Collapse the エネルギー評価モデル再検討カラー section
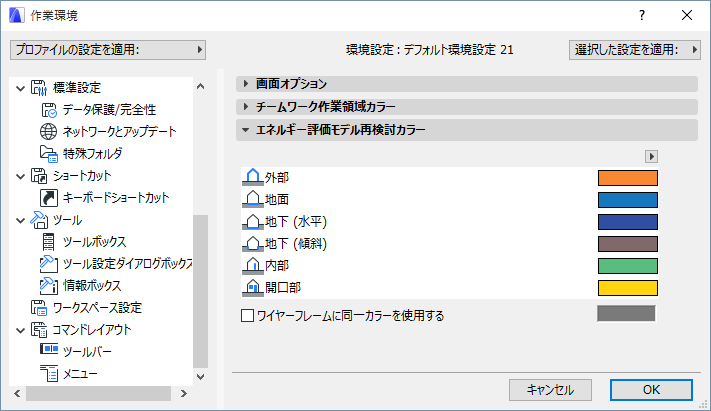Image resolution: width=711 pixels, height=411 pixels. (245, 129)
